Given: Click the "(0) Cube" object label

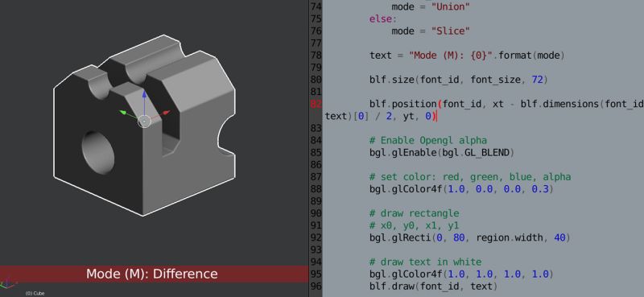Looking at the screenshot, I should (35, 293).
